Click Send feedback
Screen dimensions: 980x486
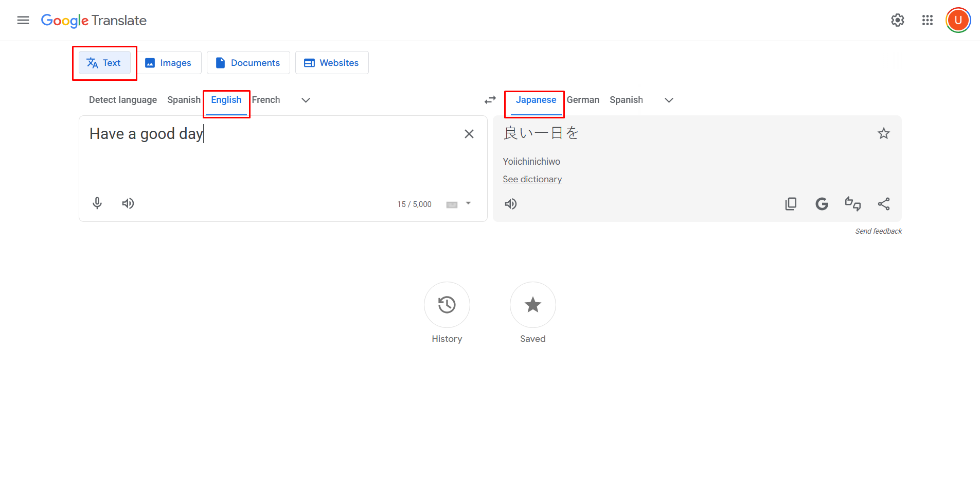pyautogui.click(x=878, y=231)
